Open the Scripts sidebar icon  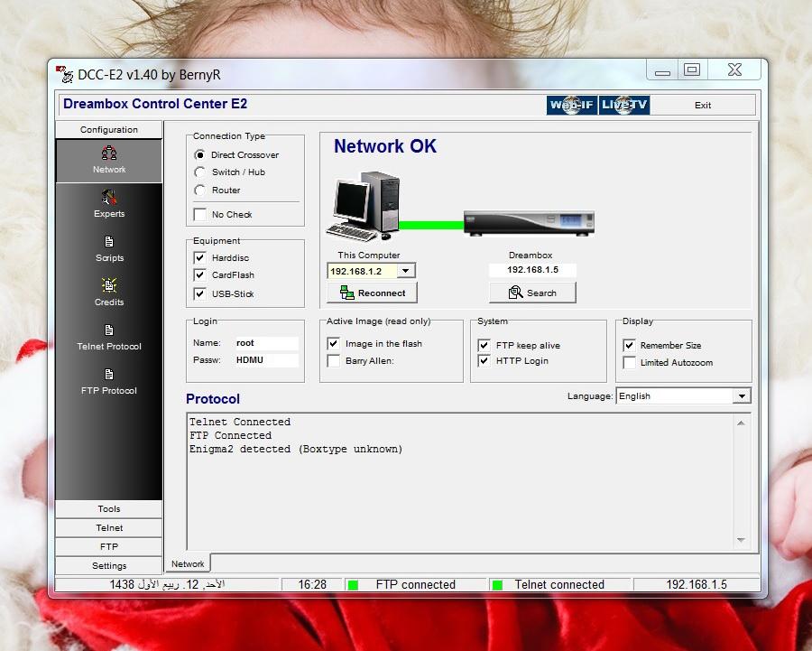[109, 249]
